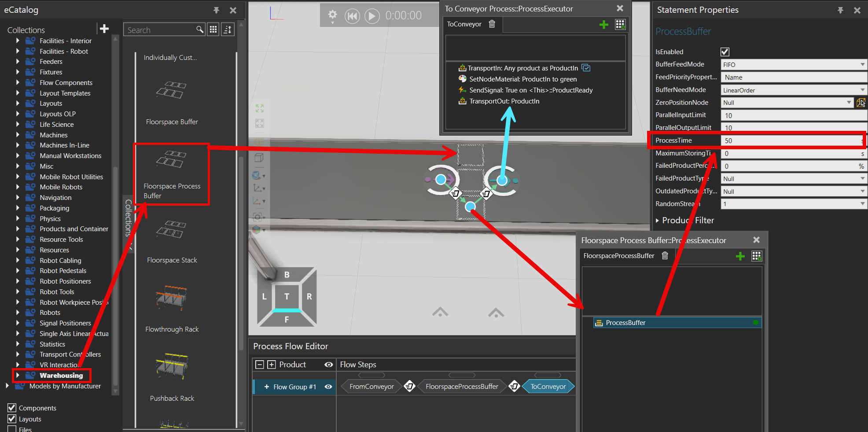Click the reset simulation button
The width and height of the screenshot is (868, 432).
tap(352, 16)
